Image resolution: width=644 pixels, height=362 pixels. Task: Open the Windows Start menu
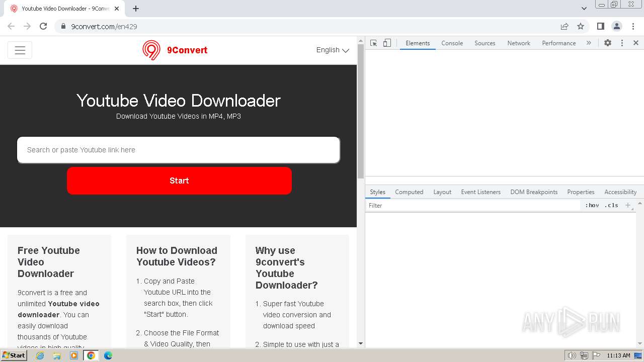pos(14,355)
